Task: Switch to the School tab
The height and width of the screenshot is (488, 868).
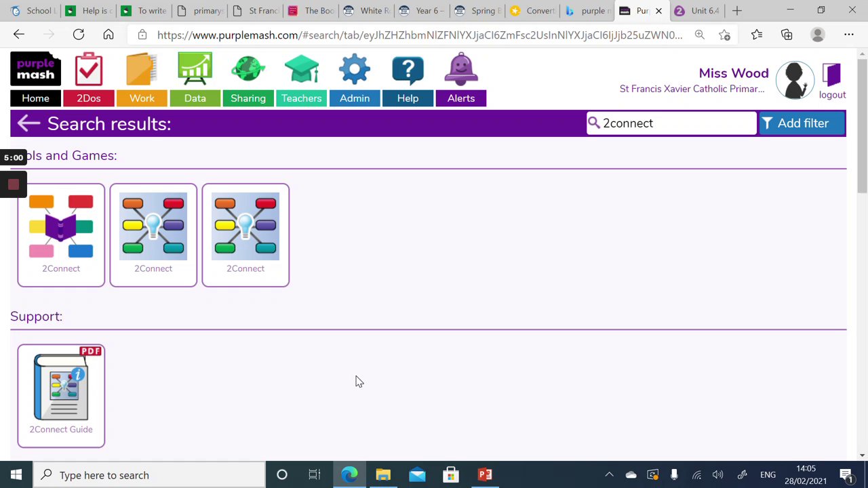Action: [33, 11]
